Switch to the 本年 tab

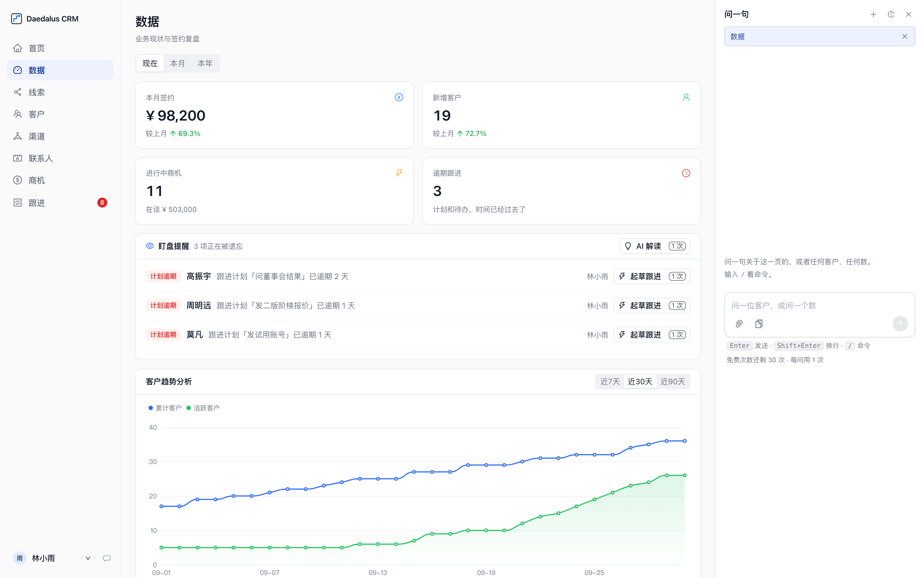[x=205, y=63]
